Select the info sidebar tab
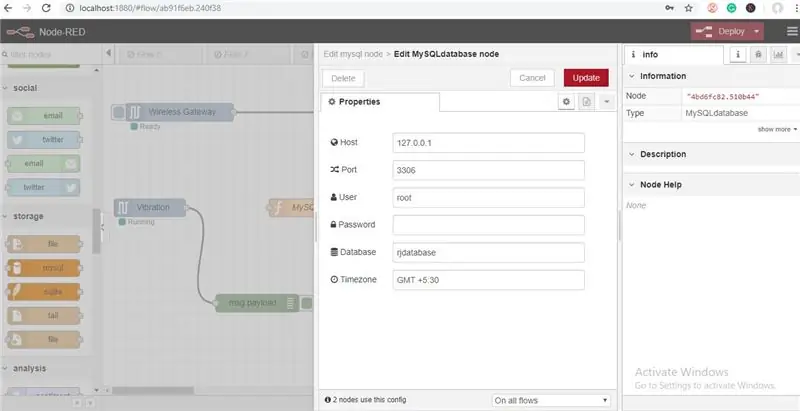This screenshot has width=800, height=411. [x=673, y=55]
